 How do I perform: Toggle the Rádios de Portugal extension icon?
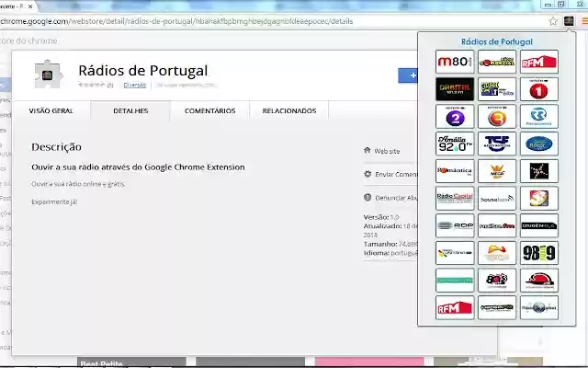click(569, 21)
